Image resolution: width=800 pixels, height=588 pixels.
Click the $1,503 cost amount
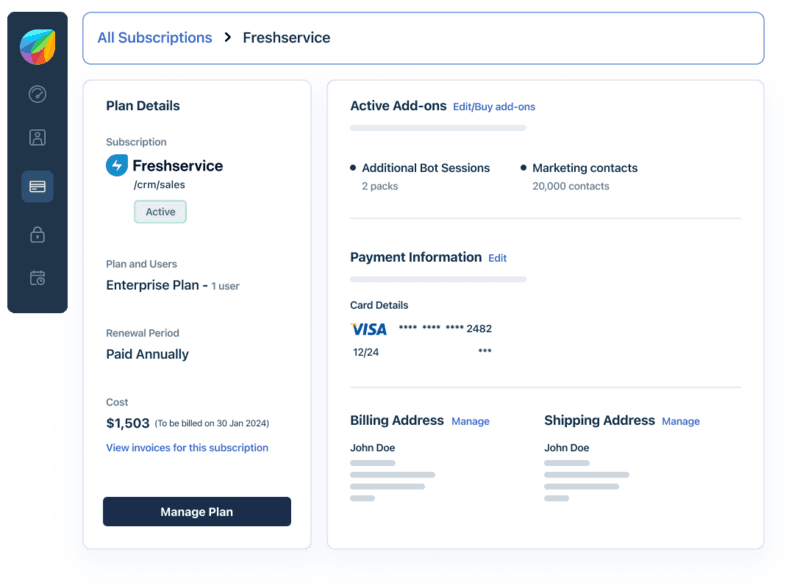pos(128,423)
